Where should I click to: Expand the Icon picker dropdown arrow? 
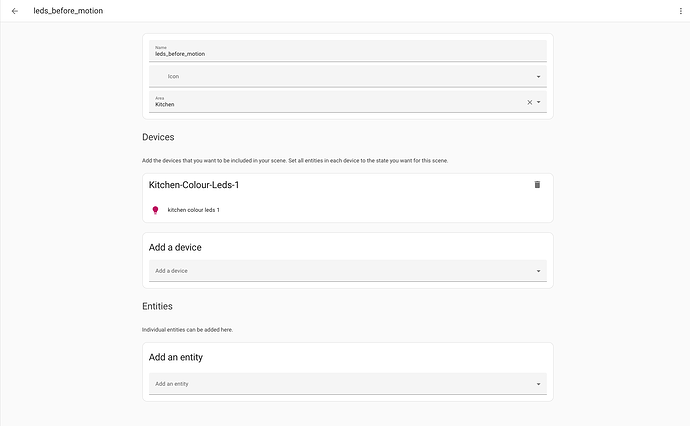coord(538,77)
